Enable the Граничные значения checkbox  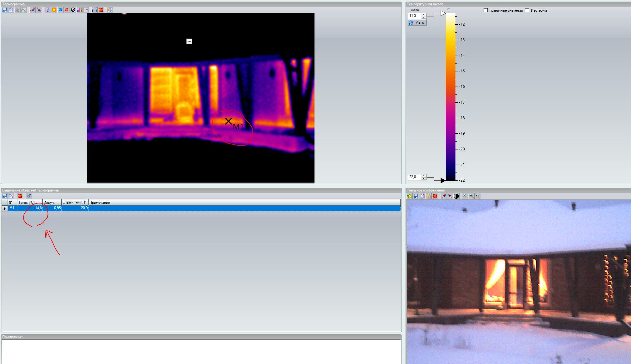pos(486,10)
